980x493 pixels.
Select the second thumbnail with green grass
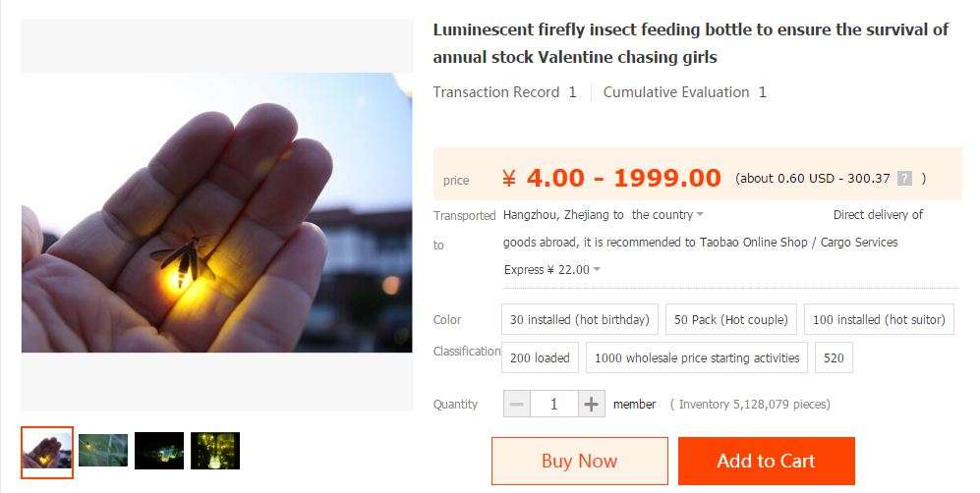pos(103,451)
